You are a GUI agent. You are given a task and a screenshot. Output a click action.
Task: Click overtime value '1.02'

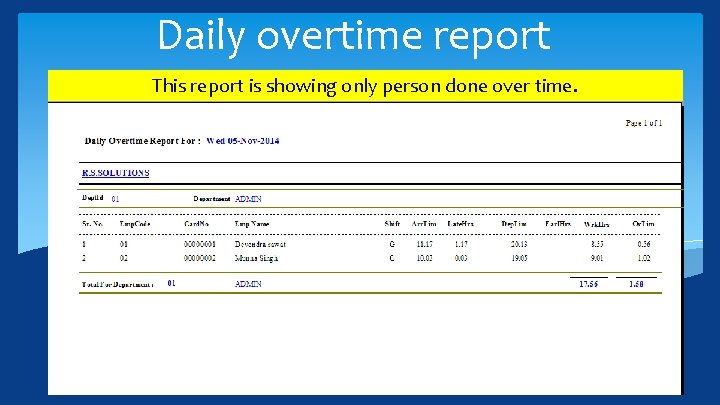pyautogui.click(x=644, y=258)
